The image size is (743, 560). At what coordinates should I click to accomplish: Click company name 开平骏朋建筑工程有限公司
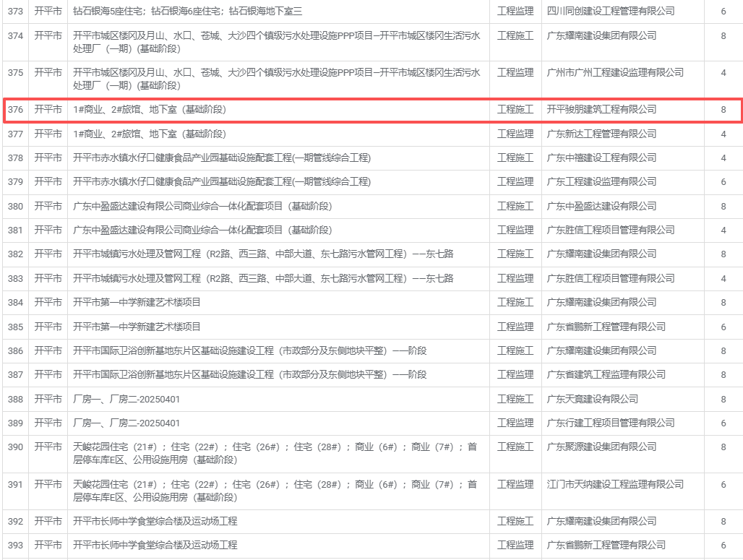pyautogui.click(x=601, y=110)
